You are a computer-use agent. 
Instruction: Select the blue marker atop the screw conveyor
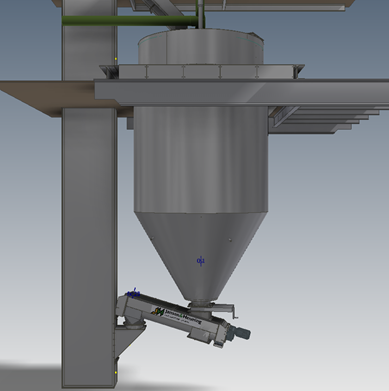pyautogui.click(x=134, y=294)
